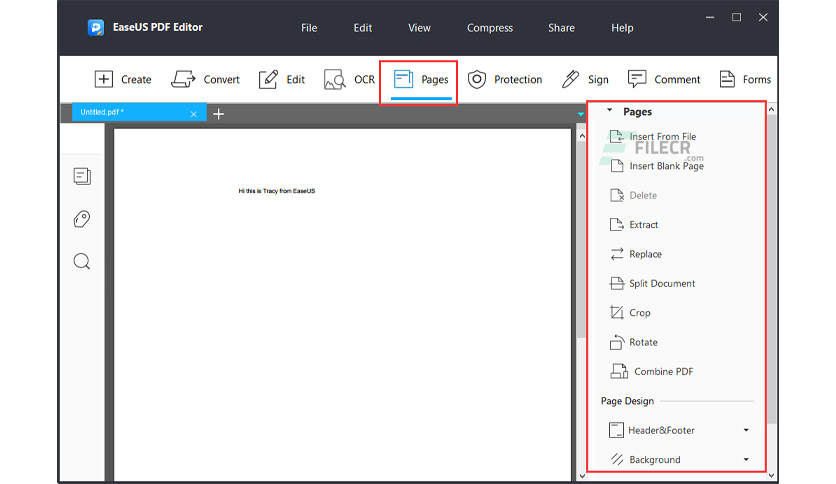The width and height of the screenshot is (836, 484).
Task: Open the Convert tool icon
Action: 183,79
